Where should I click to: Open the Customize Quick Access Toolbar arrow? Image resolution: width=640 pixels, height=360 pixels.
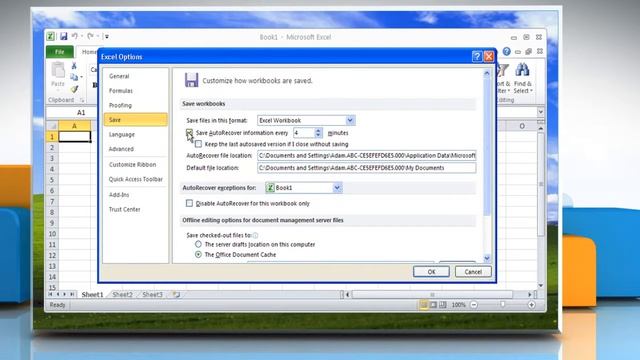pos(107,36)
